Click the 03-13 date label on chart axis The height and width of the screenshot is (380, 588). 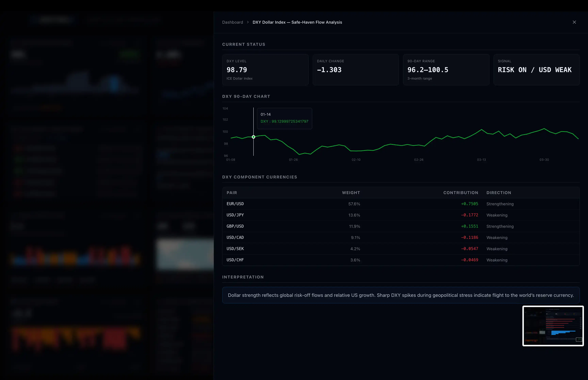481,160
